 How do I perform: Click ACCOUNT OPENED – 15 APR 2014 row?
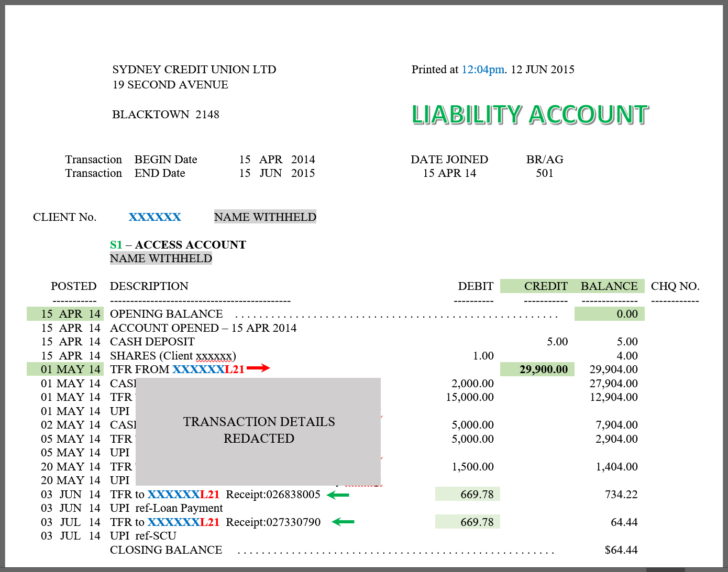[x=203, y=328]
